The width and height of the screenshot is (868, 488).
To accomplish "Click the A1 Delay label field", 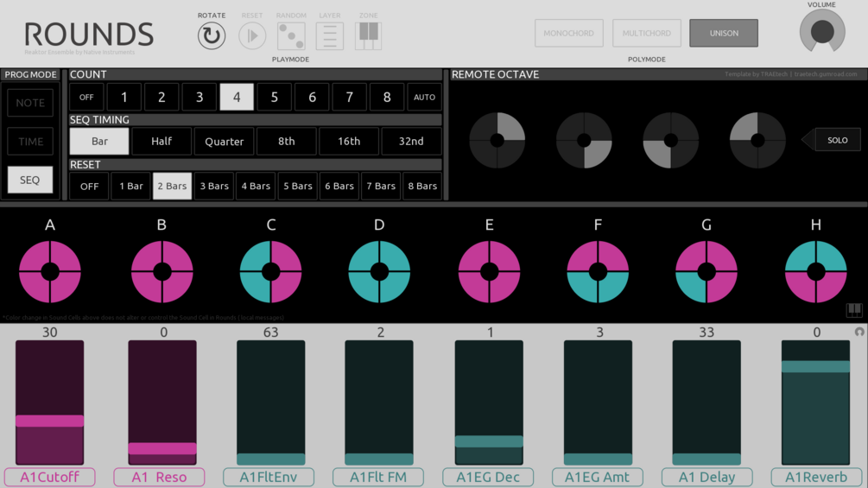I will tap(706, 477).
